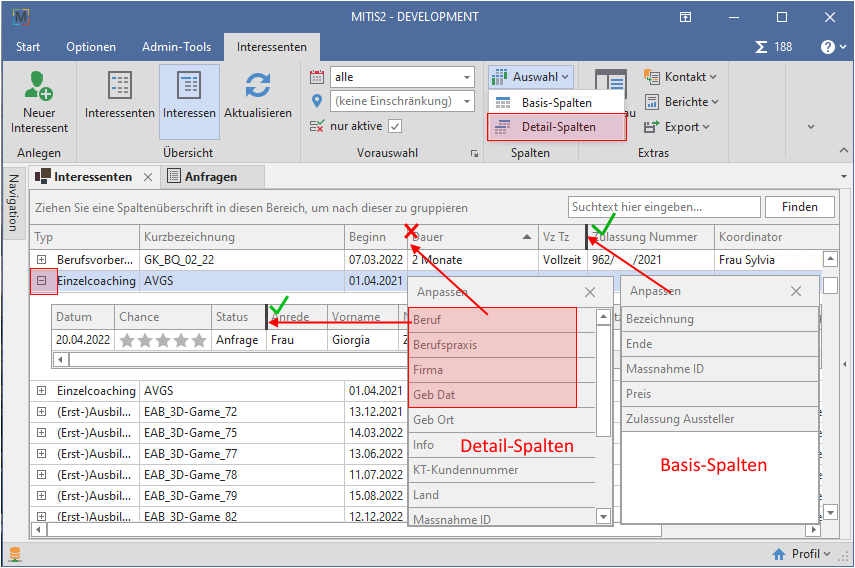
Task: Click the Suchtext search input field
Action: (x=662, y=207)
